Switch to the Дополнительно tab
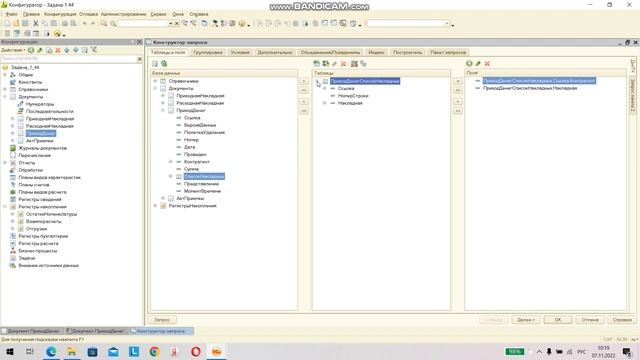 (x=275, y=52)
